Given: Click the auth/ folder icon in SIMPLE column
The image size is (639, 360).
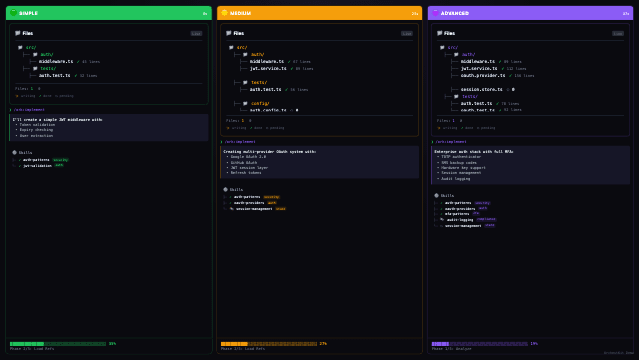Looking at the screenshot, I should coord(35,54).
